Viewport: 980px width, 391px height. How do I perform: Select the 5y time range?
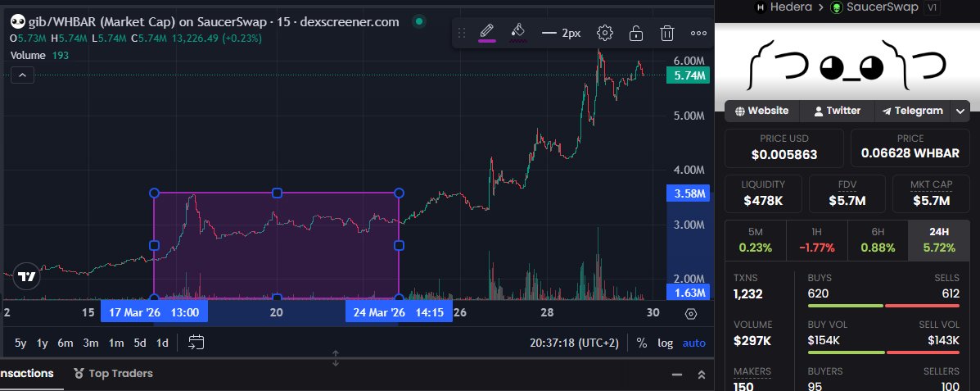tap(20, 343)
